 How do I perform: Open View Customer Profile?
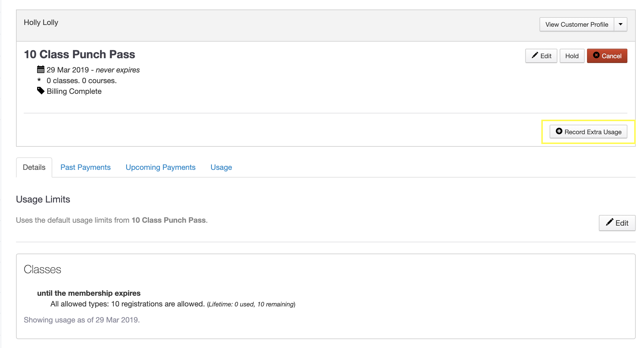click(x=576, y=24)
